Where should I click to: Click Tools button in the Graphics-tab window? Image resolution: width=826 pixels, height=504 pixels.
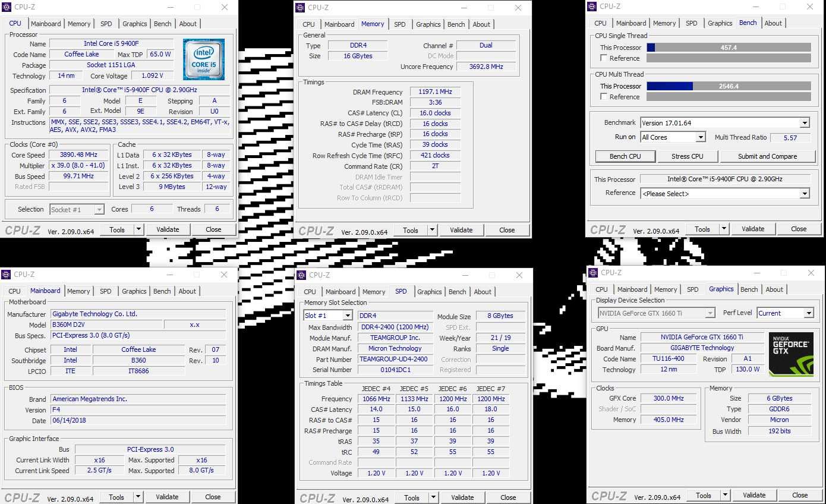704,495
